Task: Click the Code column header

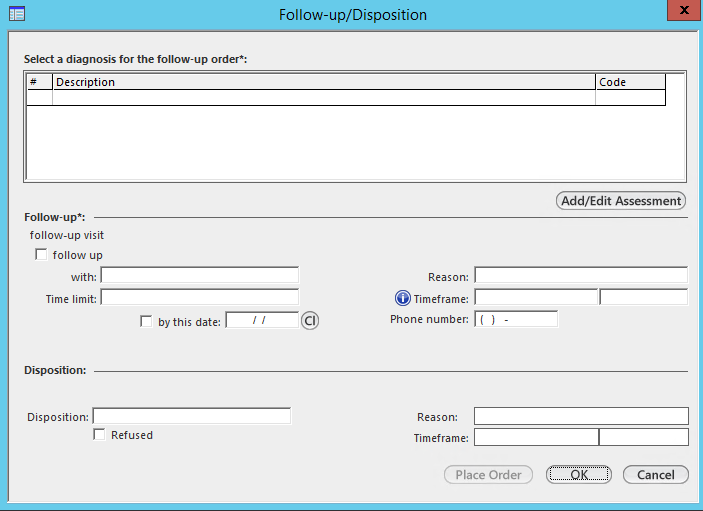Action: click(x=630, y=82)
